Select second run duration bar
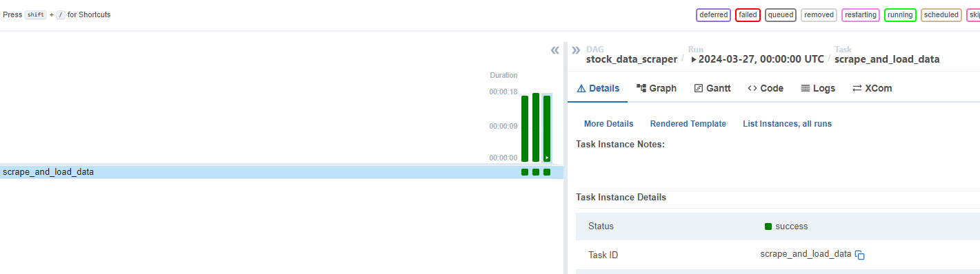The height and width of the screenshot is (274, 980). point(536,127)
